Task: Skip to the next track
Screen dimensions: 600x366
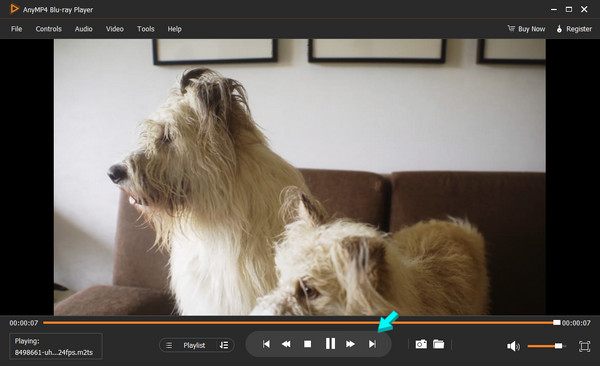Action: click(x=372, y=344)
